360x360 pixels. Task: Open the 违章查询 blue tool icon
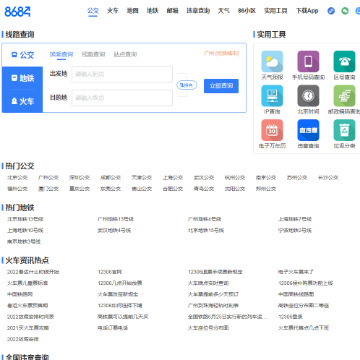[308, 130]
